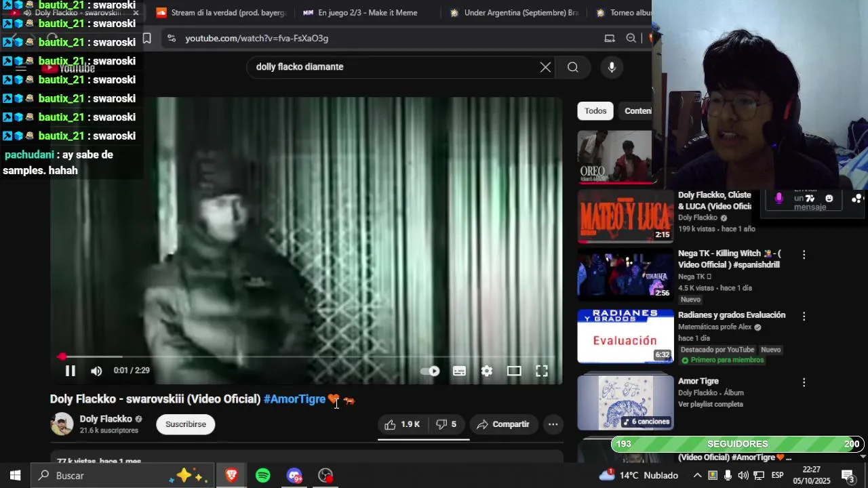Follow the #AmorTigre hashtag link

tap(294, 399)
